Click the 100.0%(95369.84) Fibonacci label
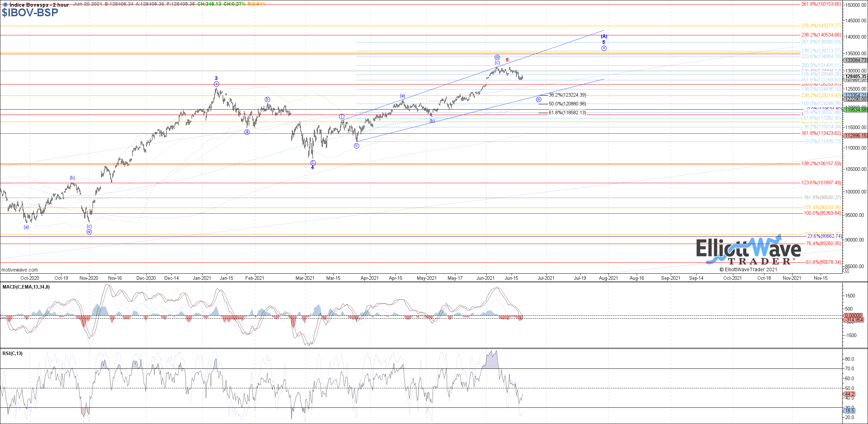868x424 pixels. 822,213
